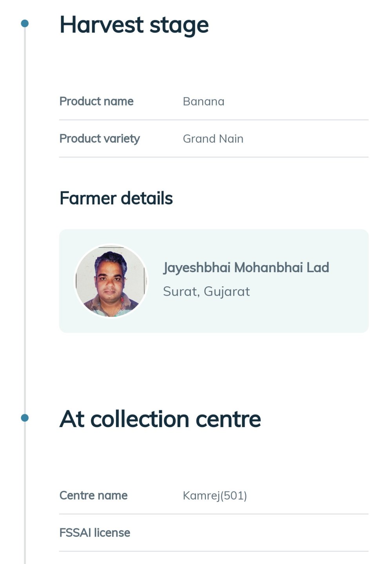Click the FSSAI license label
The width and height of the screenshot is (392, 564).
[95, 533]
